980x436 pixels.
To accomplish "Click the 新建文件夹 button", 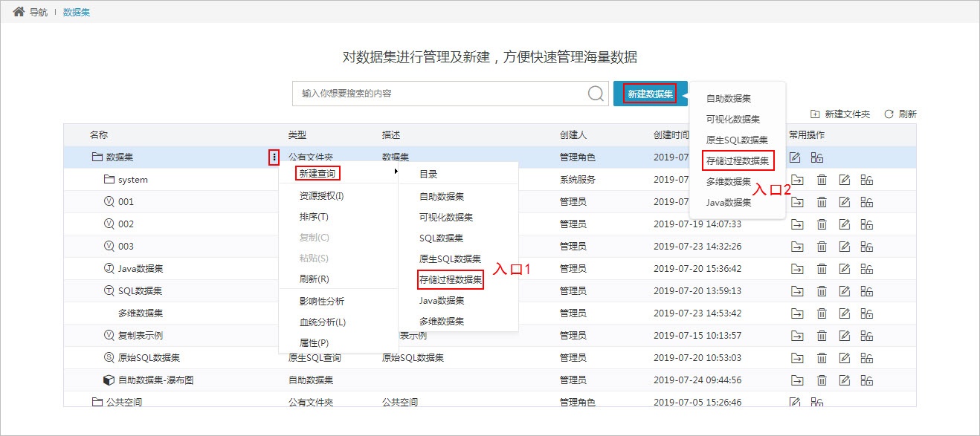I will tap(840, 114).
